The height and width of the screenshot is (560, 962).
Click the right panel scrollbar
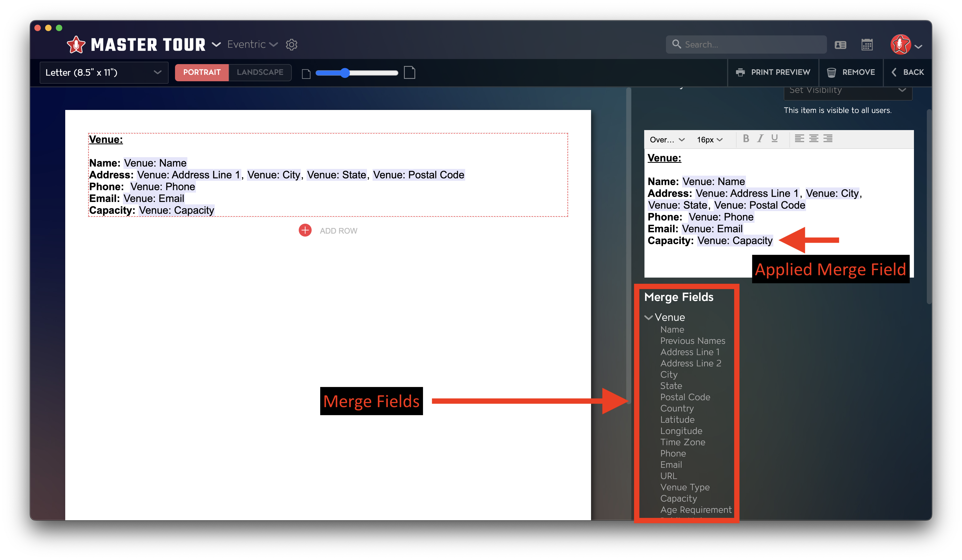(929, 206)
